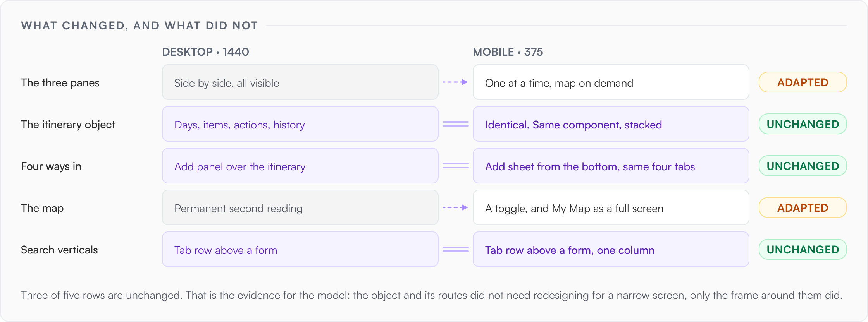Image resolution: width=868 pixels, height=322 pixels.
Task: Click the 'Three of five rows are unchanged' footnote
Action: [432, 295]
